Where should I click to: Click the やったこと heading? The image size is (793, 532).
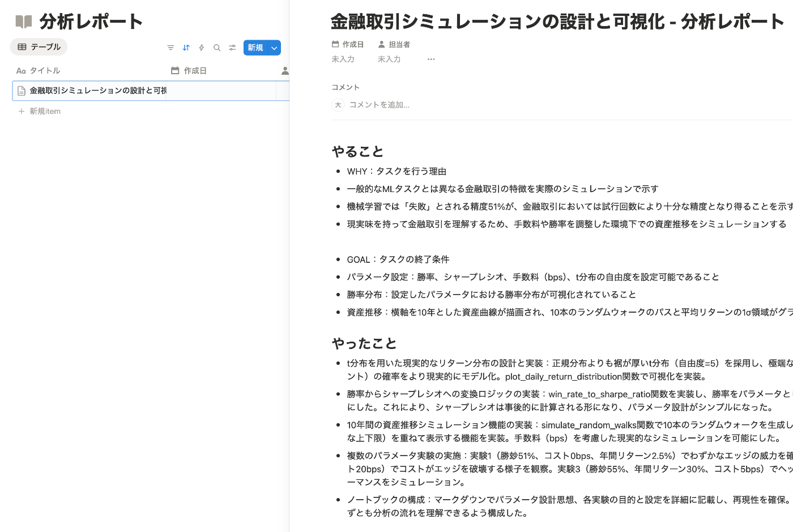coord(364,343)
